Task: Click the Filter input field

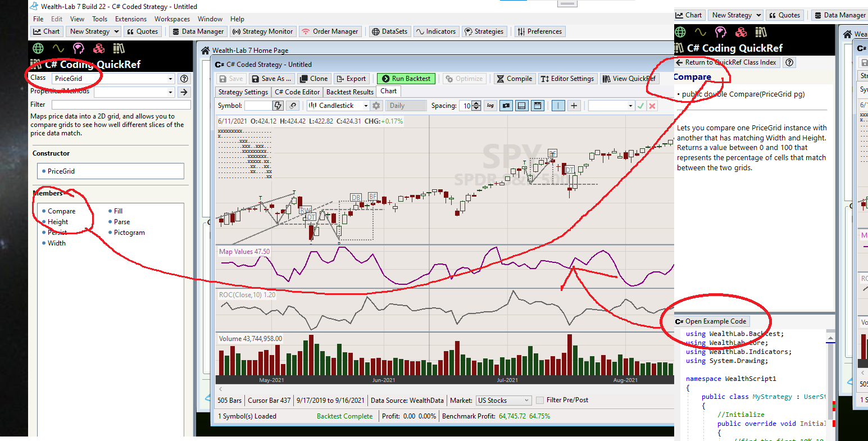Action: (121, 104)
